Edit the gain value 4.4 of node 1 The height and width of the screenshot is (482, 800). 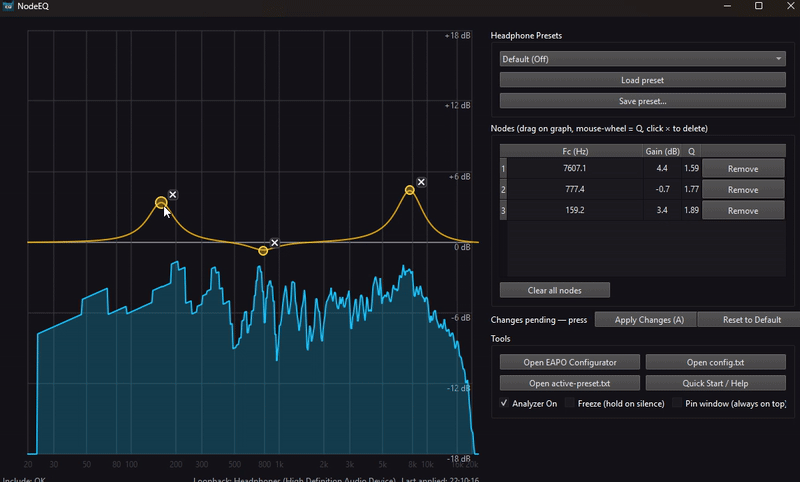coord(661,169)
